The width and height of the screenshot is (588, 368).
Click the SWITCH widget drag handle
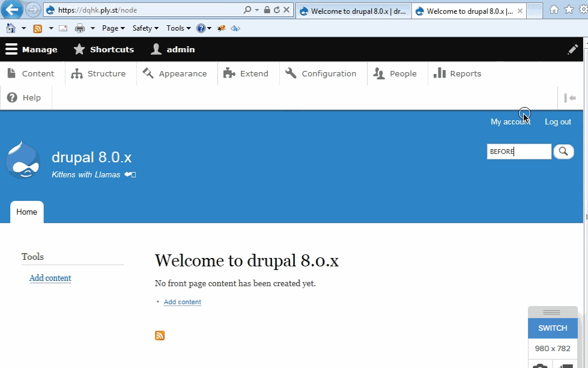pos(551,313)
